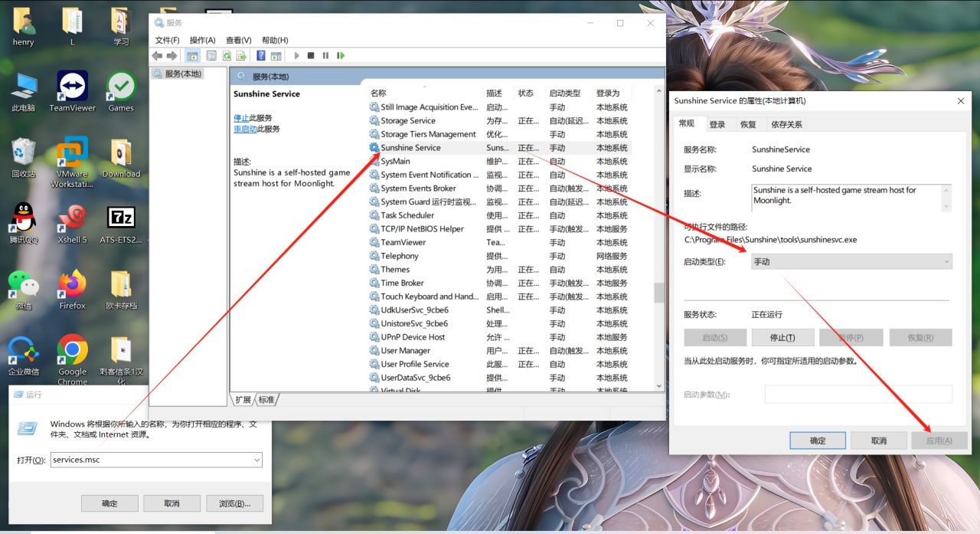Switch to the 标准 tab in Services
This screenshot has height=534, width=980.
(266, 400)
